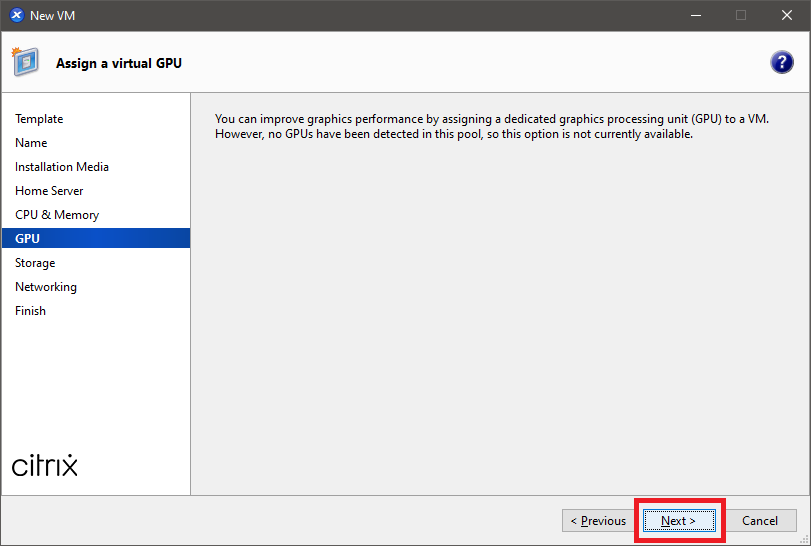
Task: Minimize the New VM window
Action: tap(695, 15)
